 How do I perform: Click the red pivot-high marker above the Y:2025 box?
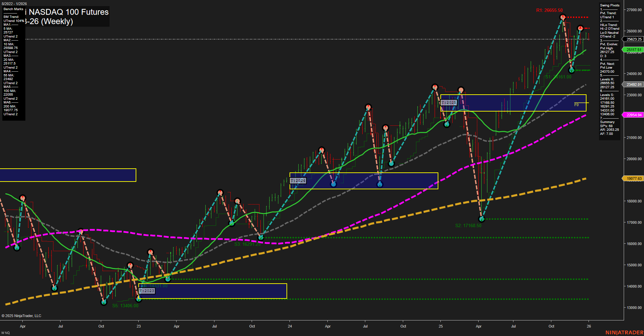coord(461,89)
